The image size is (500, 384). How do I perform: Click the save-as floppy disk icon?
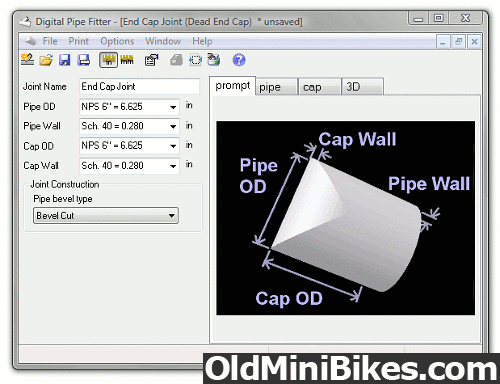pos(84,60)
